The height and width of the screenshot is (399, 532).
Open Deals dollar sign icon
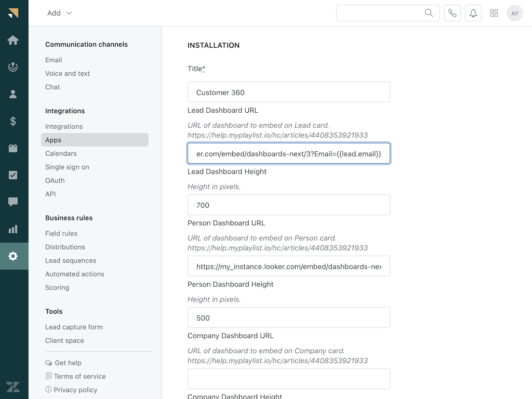pyautogui.click(x=13, y=121)
